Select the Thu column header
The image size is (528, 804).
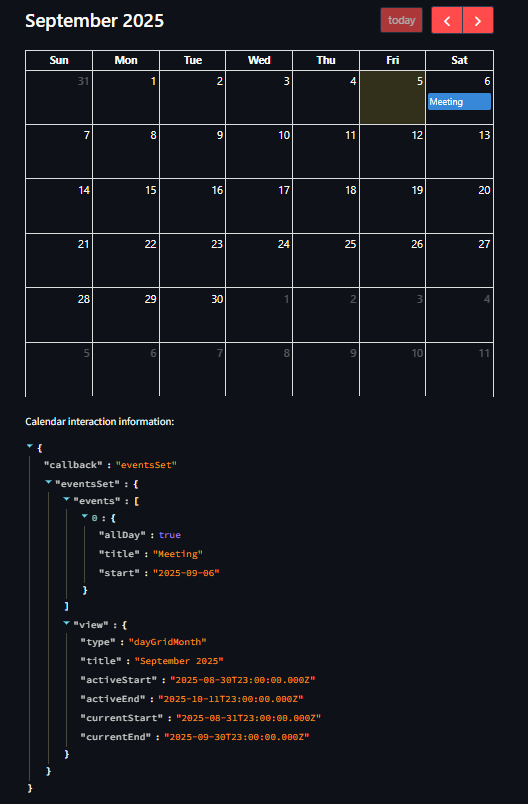coord(326,61)
